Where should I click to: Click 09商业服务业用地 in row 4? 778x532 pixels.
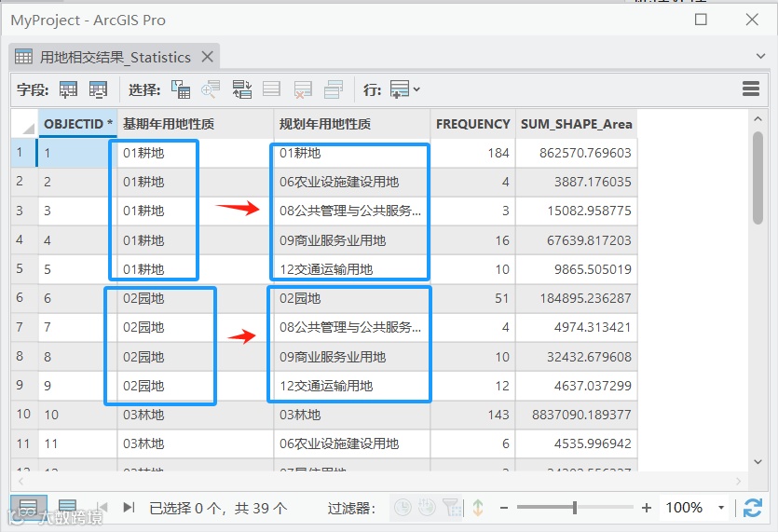(352, 240)
